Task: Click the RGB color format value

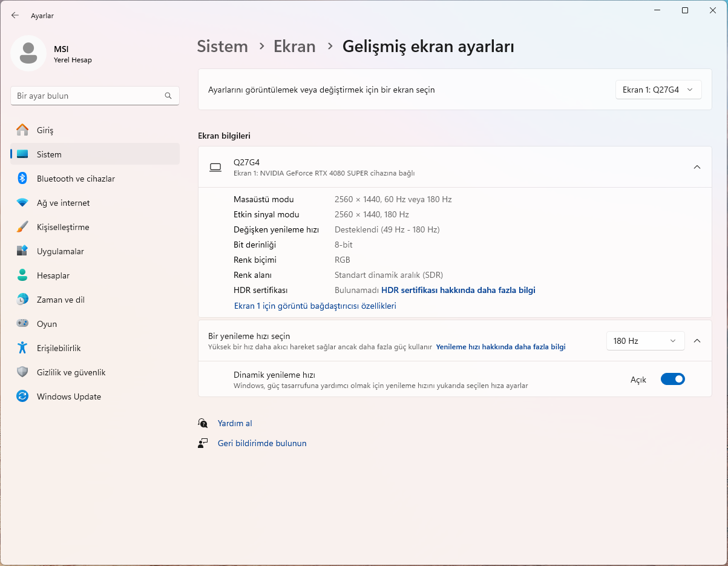Action: [x=343, y=260]
